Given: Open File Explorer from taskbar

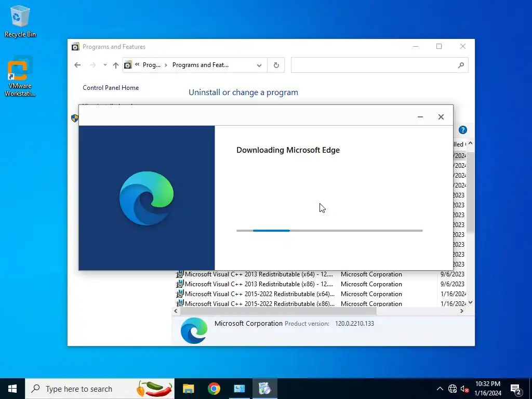Looking at the screenshot, I should click(188, 389).
